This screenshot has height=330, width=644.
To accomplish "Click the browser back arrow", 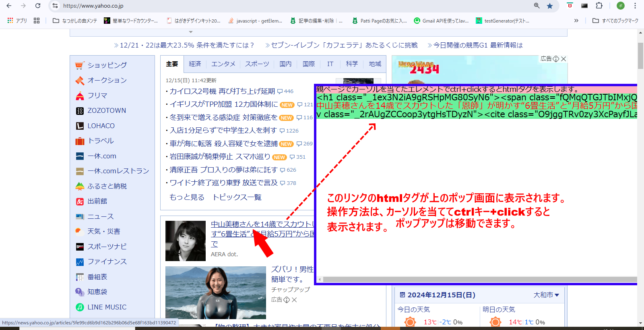I will point(9,6).
